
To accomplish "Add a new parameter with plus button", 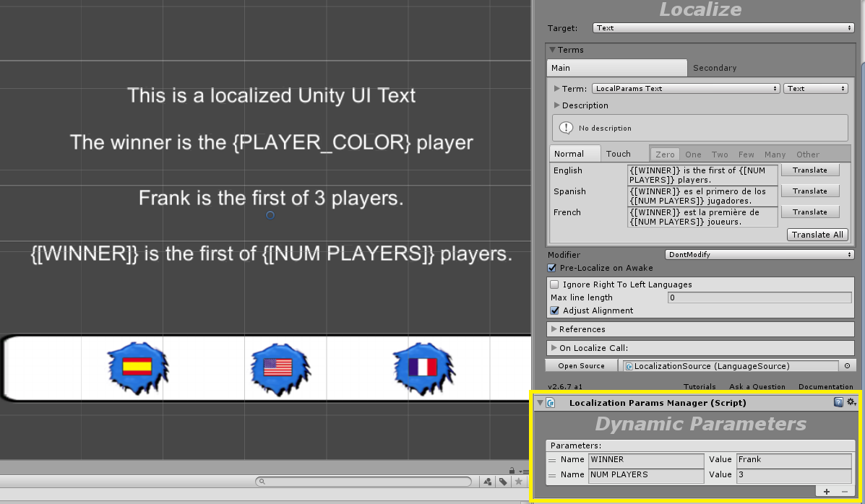I will tap(827, 492).
